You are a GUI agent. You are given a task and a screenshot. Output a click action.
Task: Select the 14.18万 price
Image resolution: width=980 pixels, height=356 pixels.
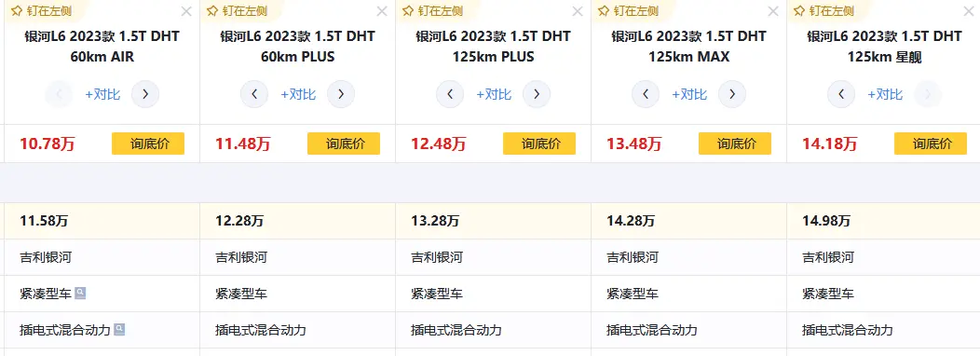830,144
